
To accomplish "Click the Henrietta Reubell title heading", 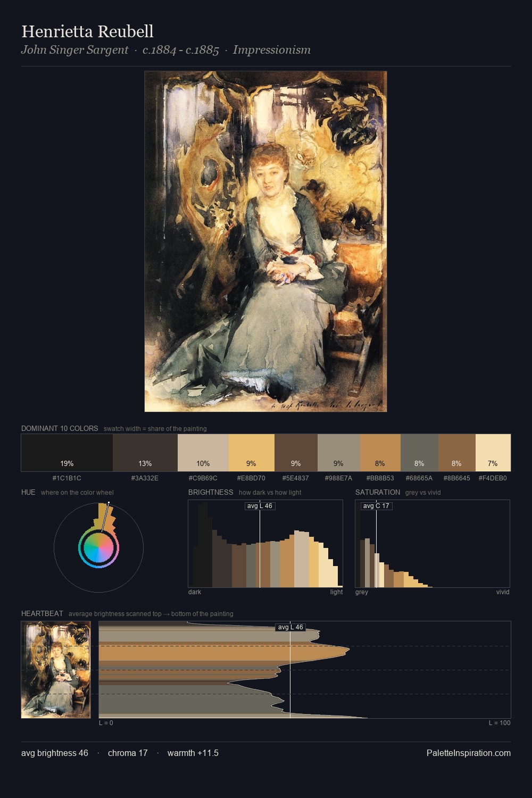I will pos(87,31).
